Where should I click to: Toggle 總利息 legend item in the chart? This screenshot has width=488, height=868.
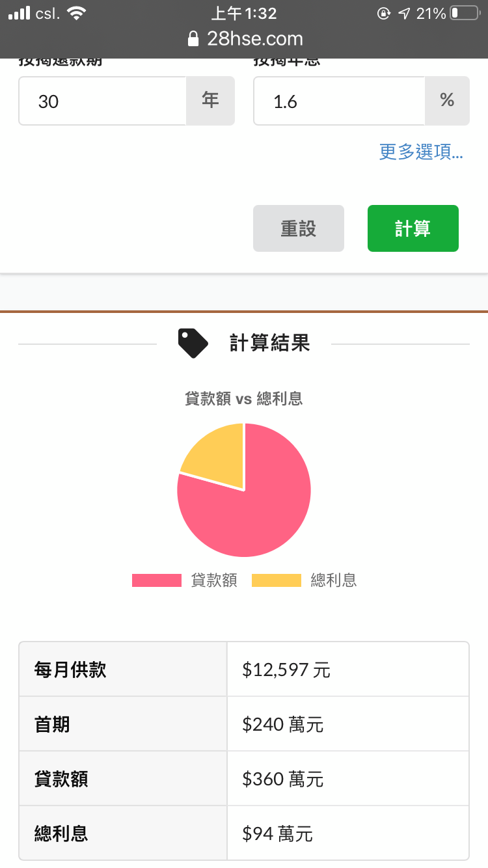[x=305, y=580]
